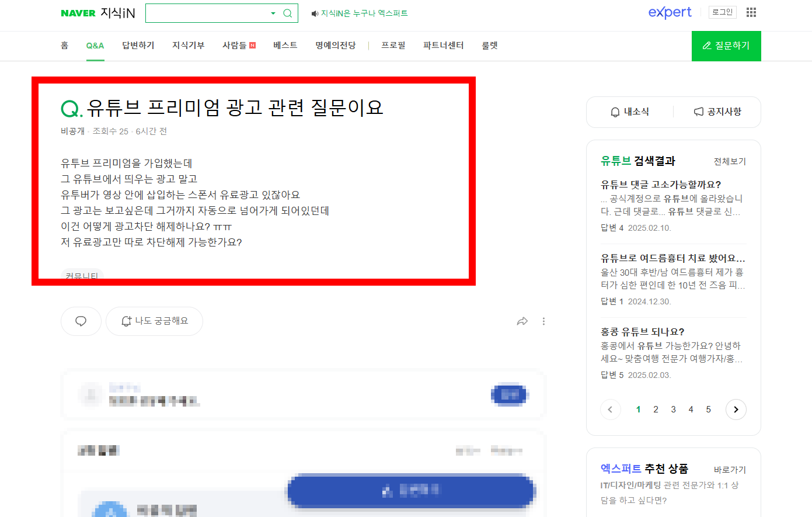The image size is (812, 517).
Task: Open the 베스트 tab
Action: tap(285, 45)
